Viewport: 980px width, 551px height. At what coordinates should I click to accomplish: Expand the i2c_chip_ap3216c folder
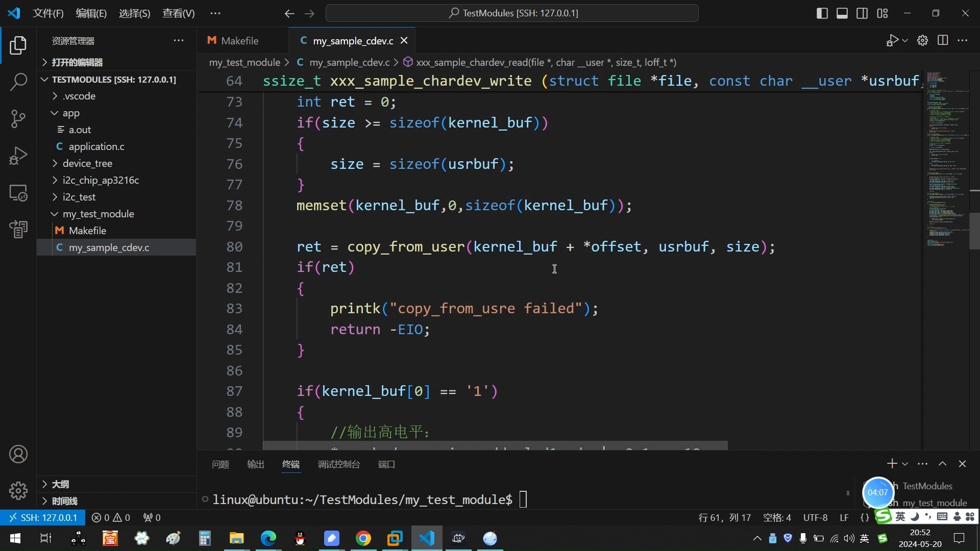tap(116, 180)
